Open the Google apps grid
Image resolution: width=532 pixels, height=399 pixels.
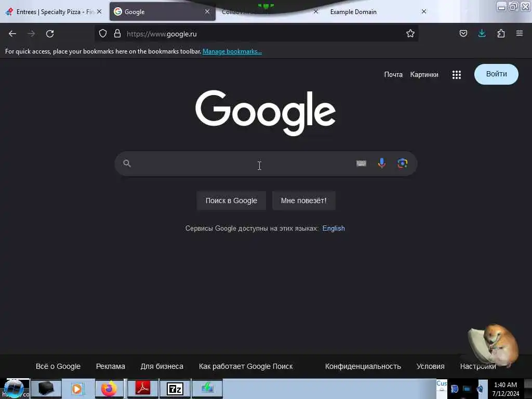coord(456,75)
